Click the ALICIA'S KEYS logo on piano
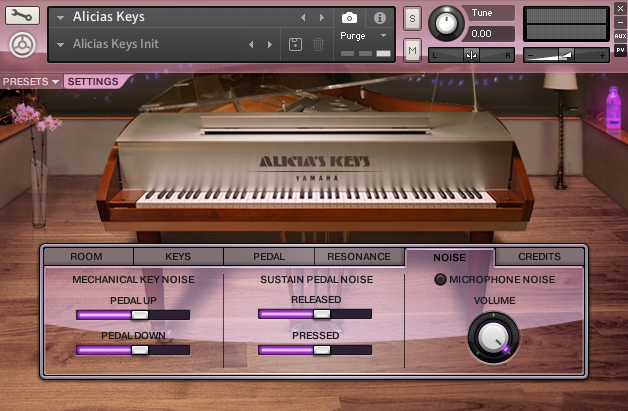 315,161
